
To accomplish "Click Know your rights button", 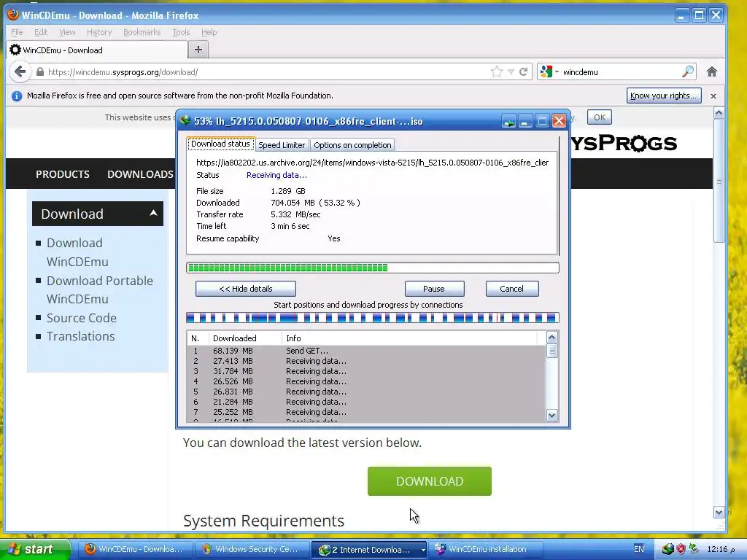I will pos(664,96).
